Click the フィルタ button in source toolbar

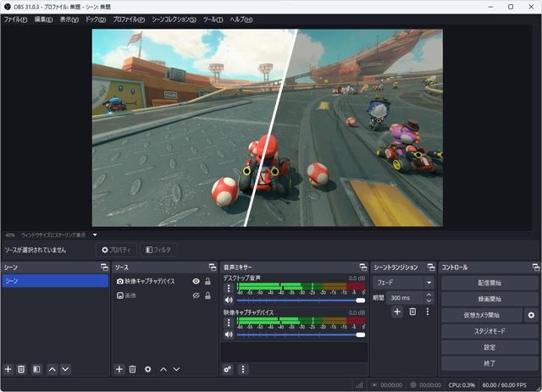click(158, 250)
